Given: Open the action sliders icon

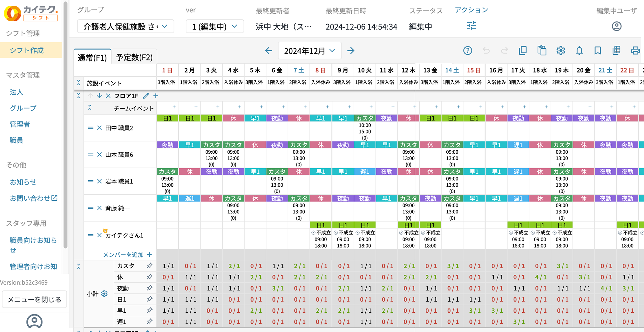Looking at the screenshot, I should (471, 25).
